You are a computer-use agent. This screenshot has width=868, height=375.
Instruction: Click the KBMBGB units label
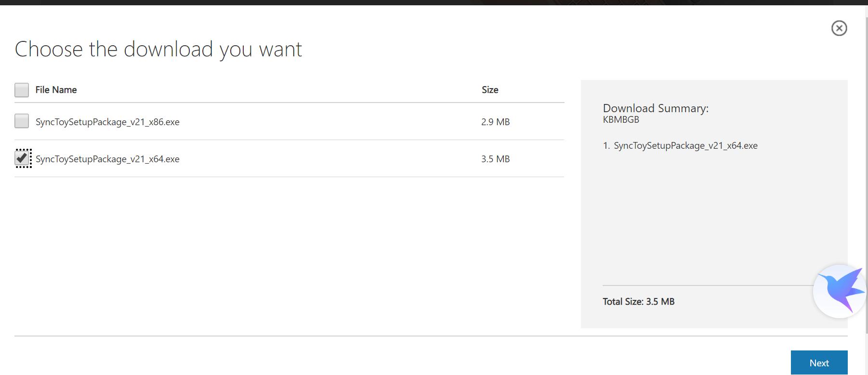tap(621, 120)
